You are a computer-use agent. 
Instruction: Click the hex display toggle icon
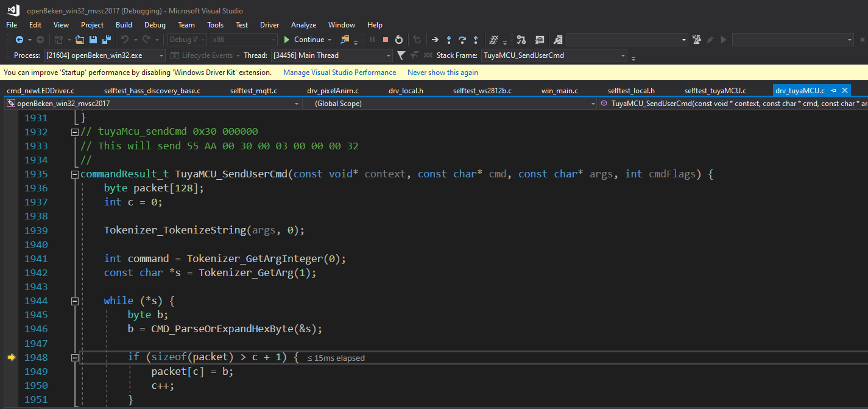[493, 40]
